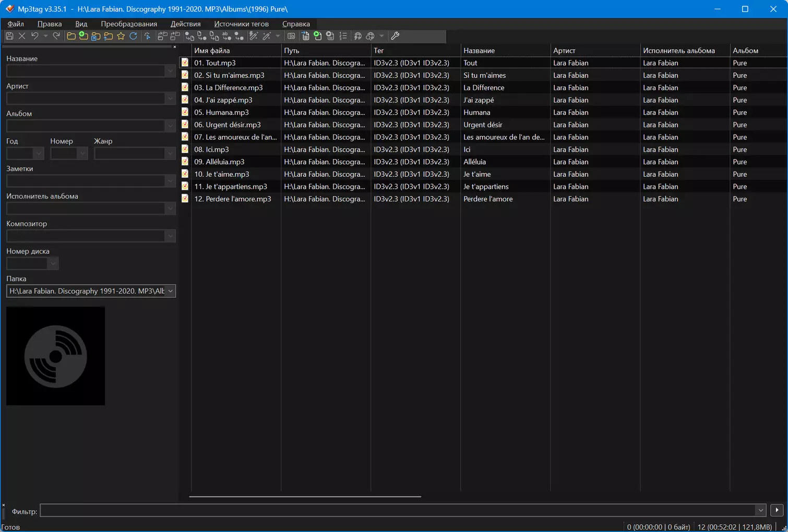Click the Add directory folder with green plus
Viewport: 788px width, 532px height.
click(83, 36)
